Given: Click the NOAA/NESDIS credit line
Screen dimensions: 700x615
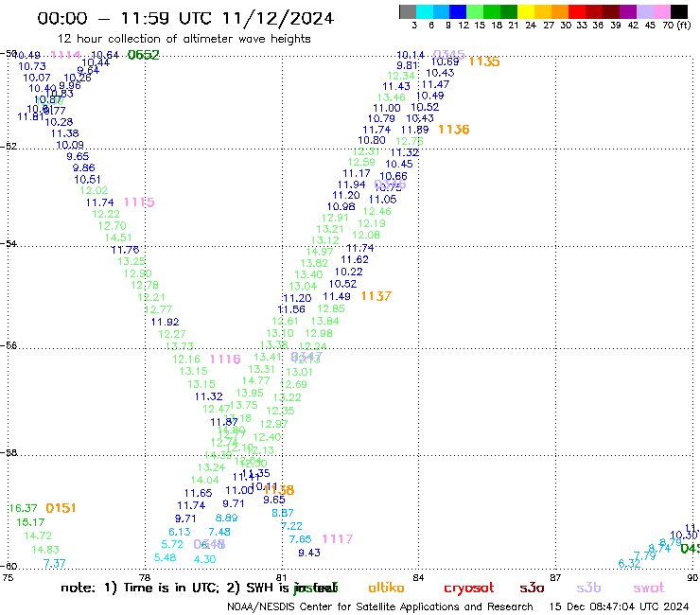Looking at the screenshot, I should click(380, 607).
